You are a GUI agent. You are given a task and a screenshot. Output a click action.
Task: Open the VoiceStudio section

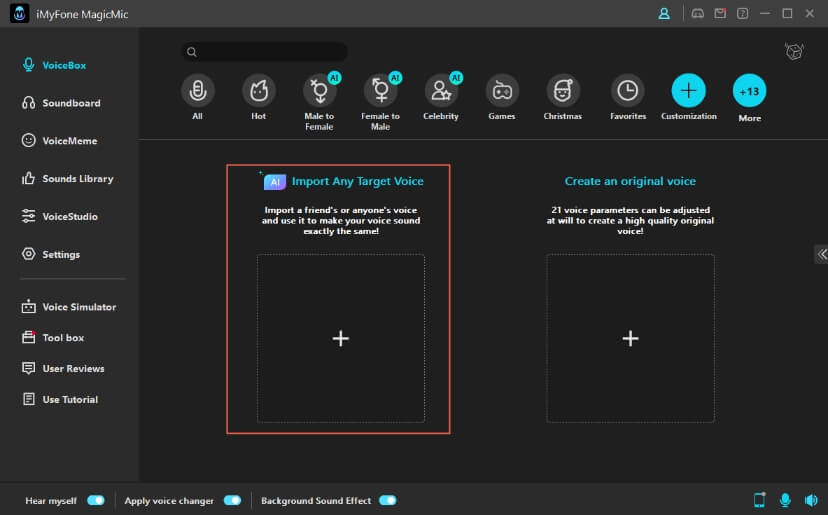60,217
